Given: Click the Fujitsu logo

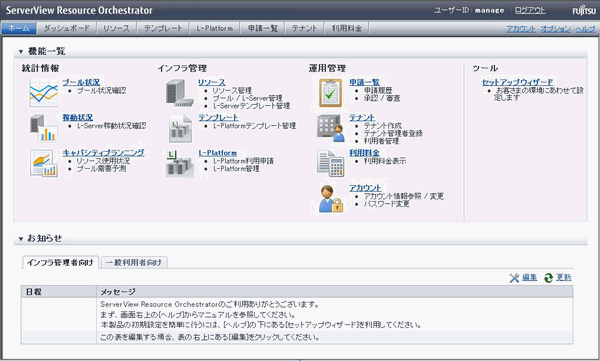Looking at the screenshot, I should point(584,11).
